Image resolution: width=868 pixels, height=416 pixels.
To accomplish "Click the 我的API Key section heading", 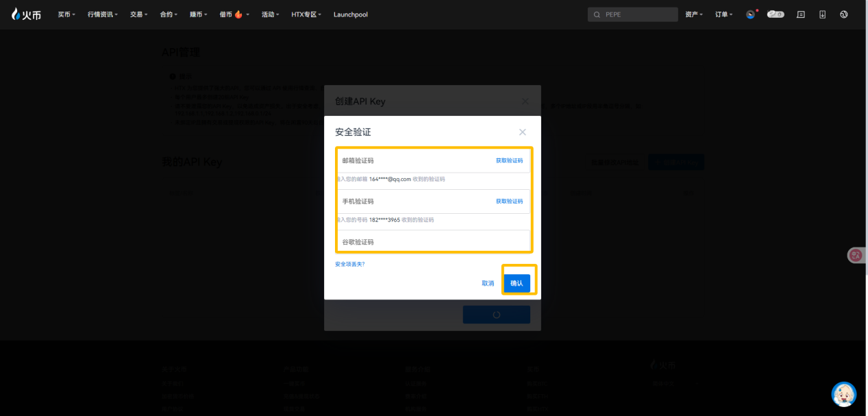I will coord(191,162).
